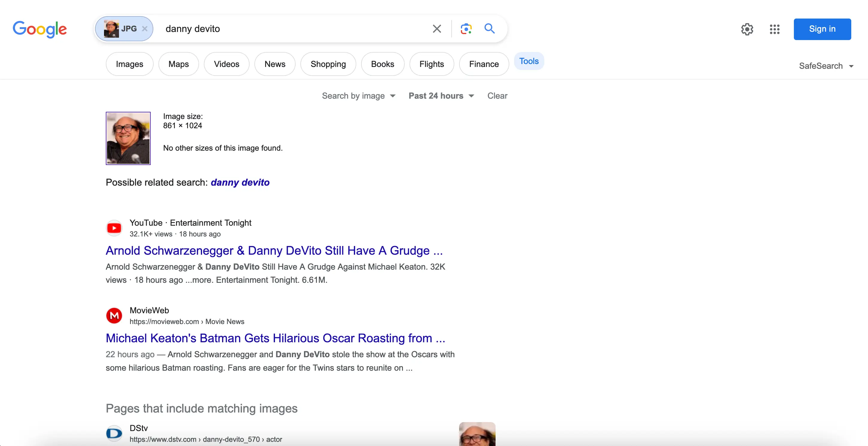Click the DStv logo icon

coord(113,433)
